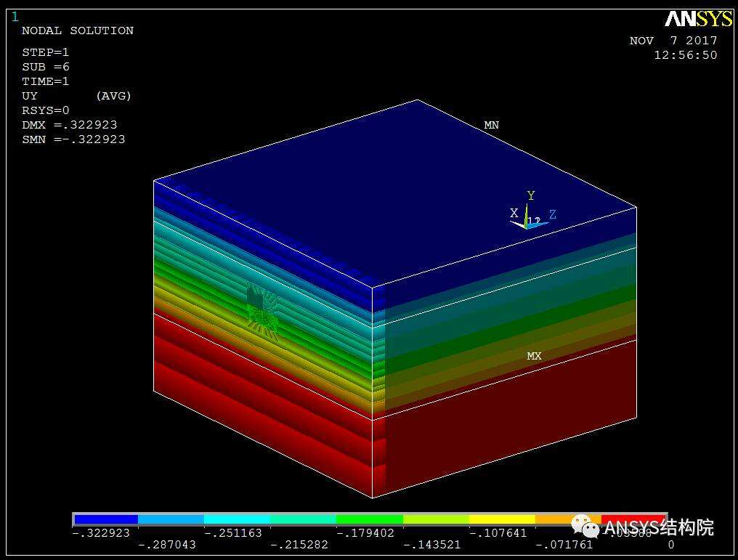738x560 pixels.
Task: Click the legend value '-.322923'
Action: point(101,533)
